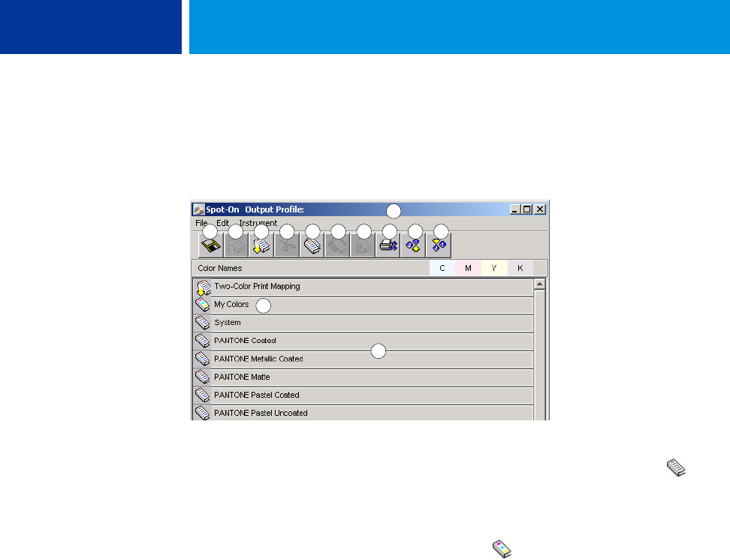
Task: Click the scrollbar up arrow of color list
Action: click(x=539, y=284)
